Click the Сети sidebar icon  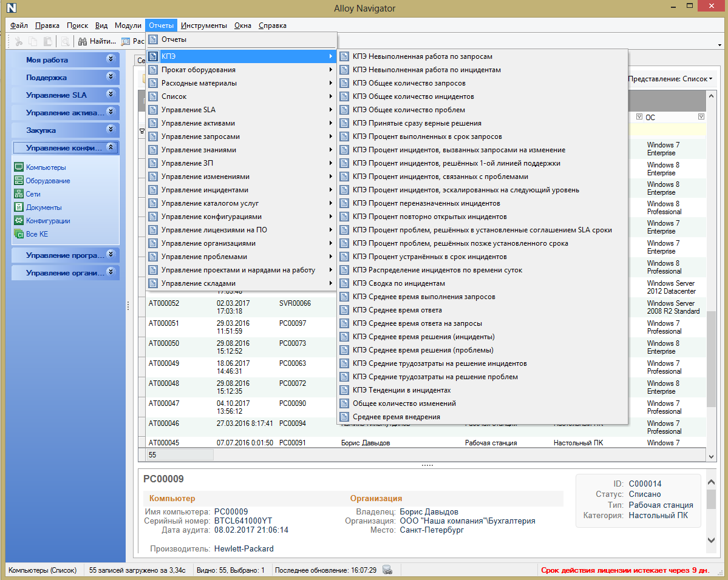[x=19, y=194]
